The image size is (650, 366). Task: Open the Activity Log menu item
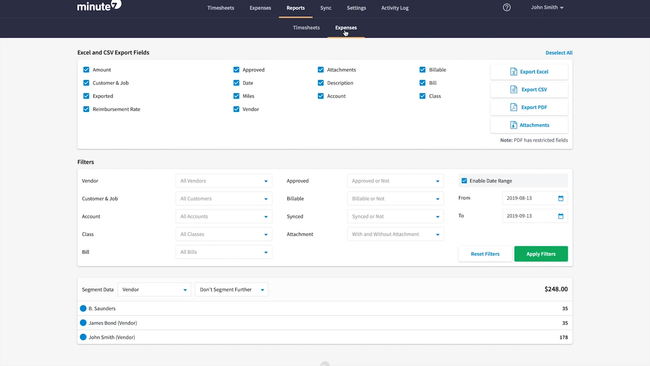(395, 8)
